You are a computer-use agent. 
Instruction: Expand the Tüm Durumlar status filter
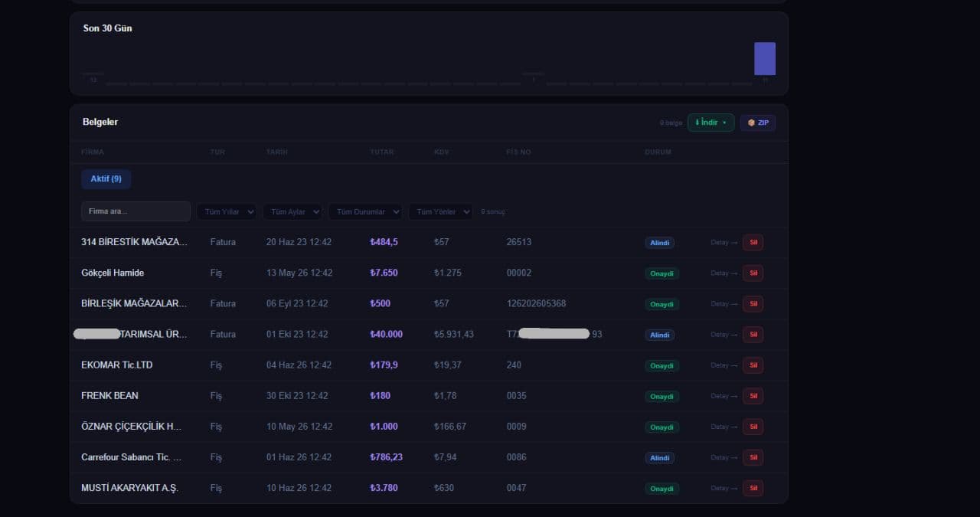point(365,211)
